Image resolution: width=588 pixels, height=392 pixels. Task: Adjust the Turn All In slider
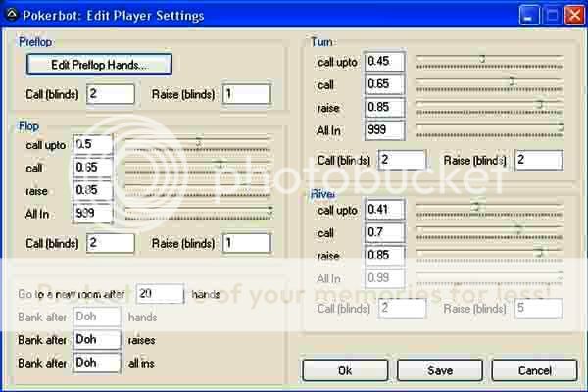click(489, 130)
